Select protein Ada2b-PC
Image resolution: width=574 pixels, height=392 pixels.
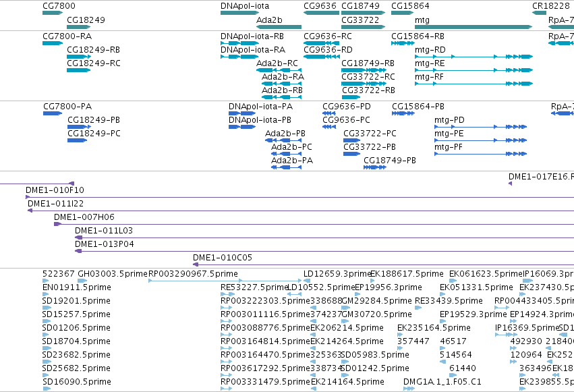[292, 147]
